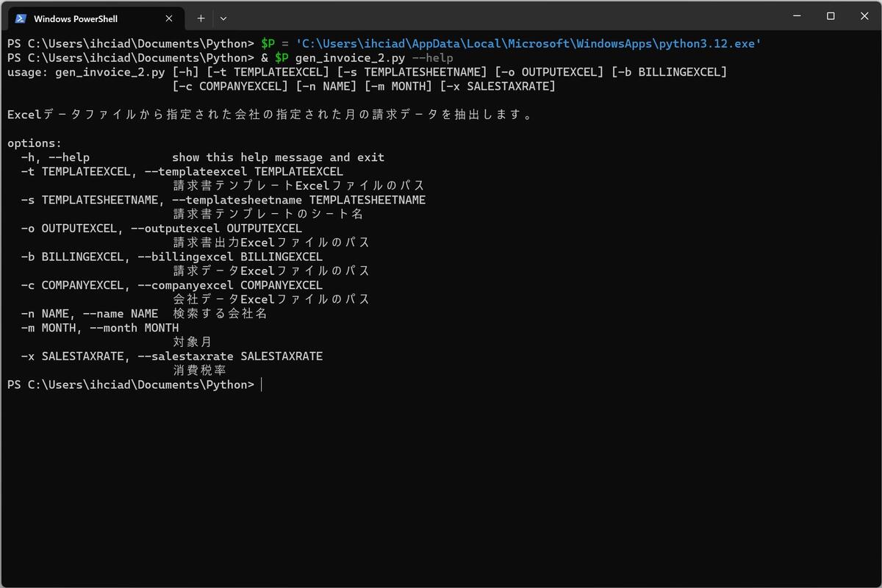Click the --templatesheetname option line

click(223, 200)
